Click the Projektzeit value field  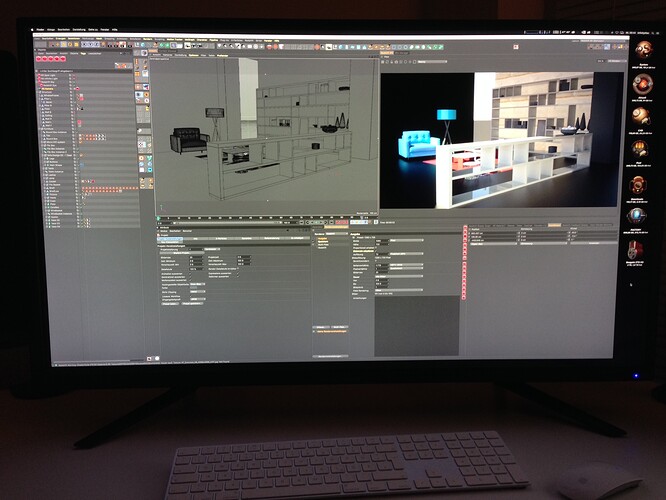(244, 257)
